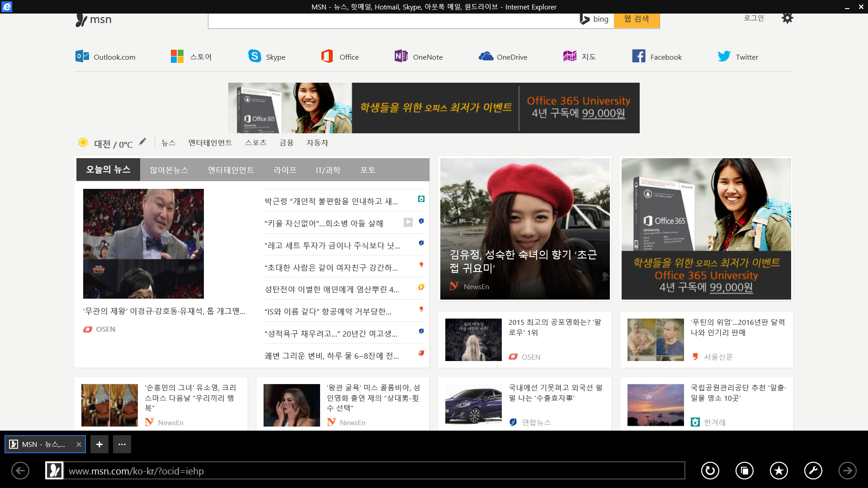This screenshot has height=488, width=868.
Task: Open the OneNote icon link
Action: point(401,56)
